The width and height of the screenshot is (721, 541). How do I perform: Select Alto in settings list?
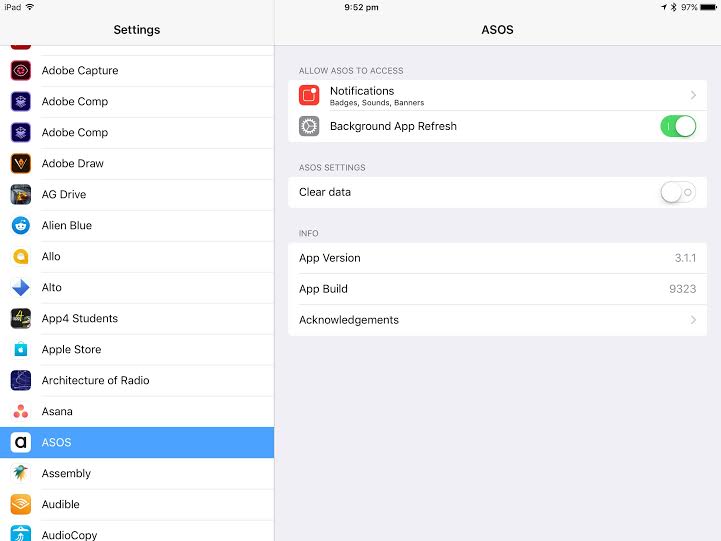point(137,287)
